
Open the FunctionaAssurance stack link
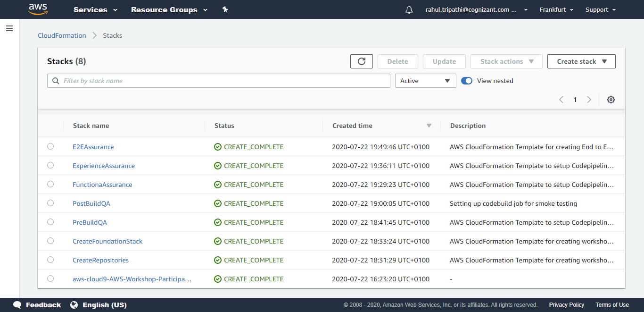pyautogui.click(x=102, y=185)
